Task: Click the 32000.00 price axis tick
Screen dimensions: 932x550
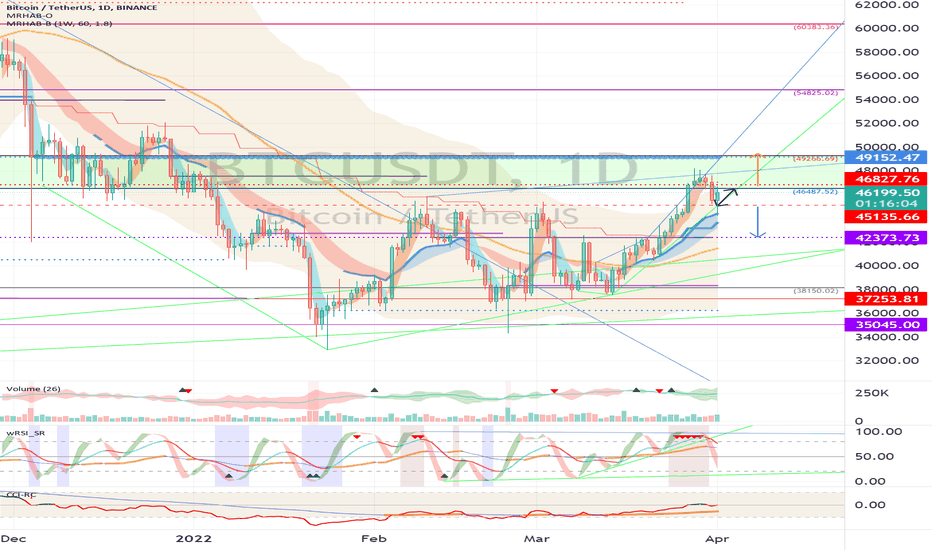Action: pos(887,360)
